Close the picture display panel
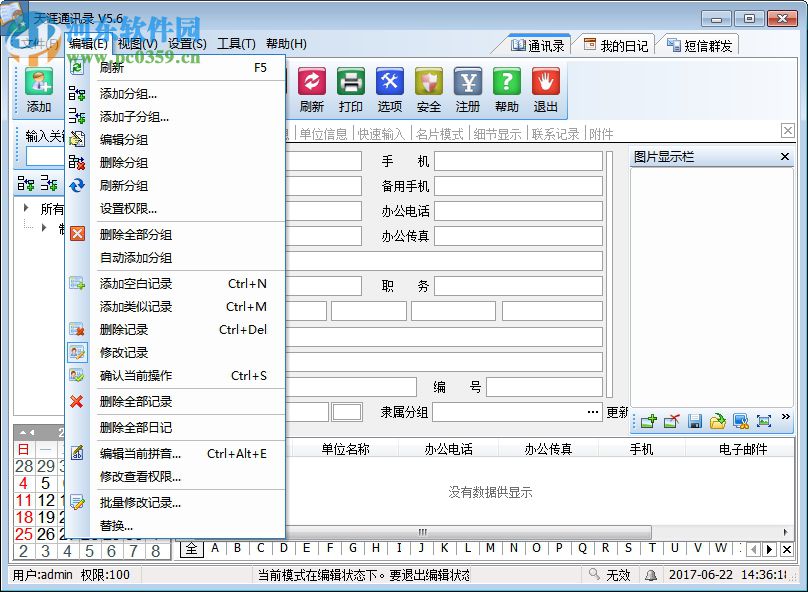The image size is (808, 592). (x=785, y=156)
